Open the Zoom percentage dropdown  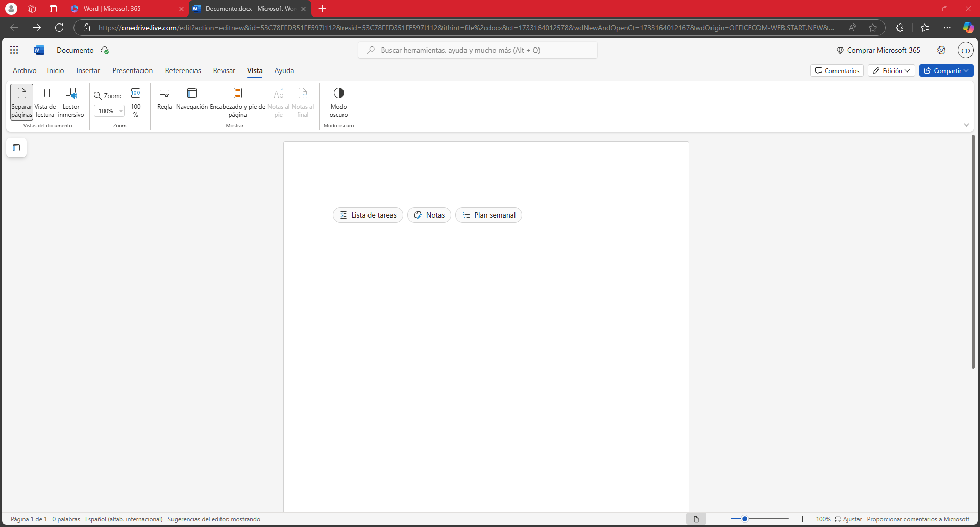(109, 111)
